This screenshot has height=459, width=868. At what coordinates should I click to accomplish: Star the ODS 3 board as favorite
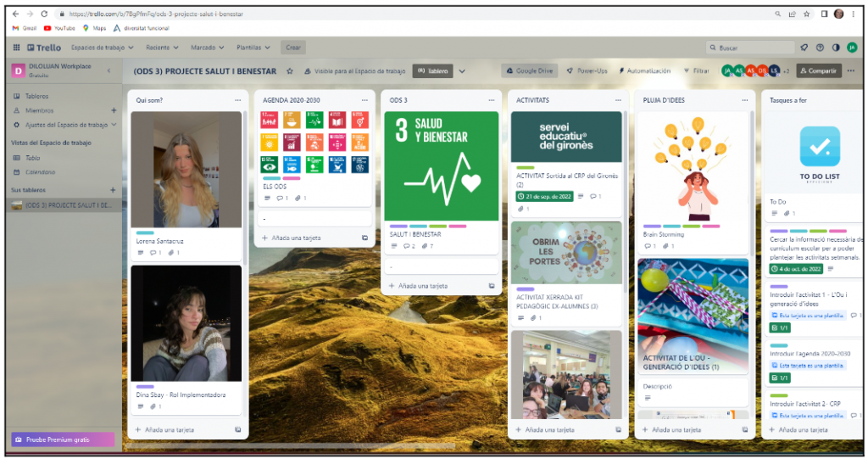pyautogui.click(x=290, y=71)
